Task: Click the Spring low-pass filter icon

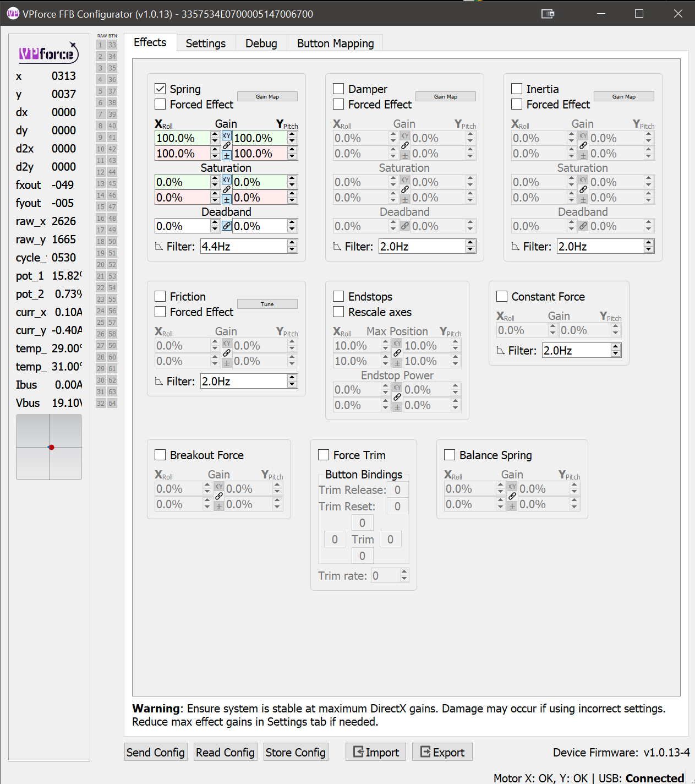Action: 159,247
